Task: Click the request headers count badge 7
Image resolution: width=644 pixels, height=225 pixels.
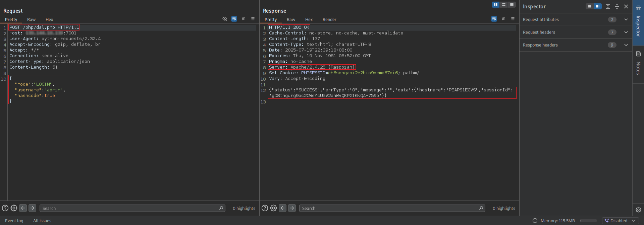Action: [x=612, y=32]
